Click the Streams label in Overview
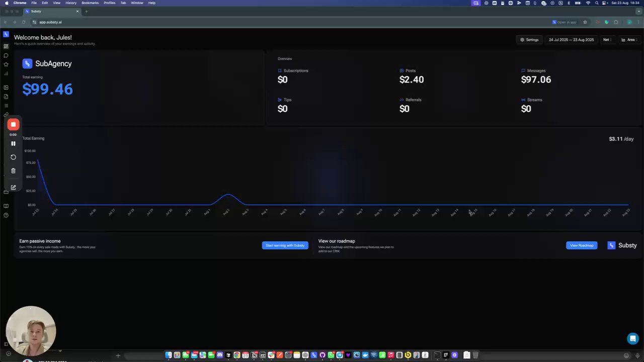This screenshot has width=644, height=362. [x=534, y=100]
